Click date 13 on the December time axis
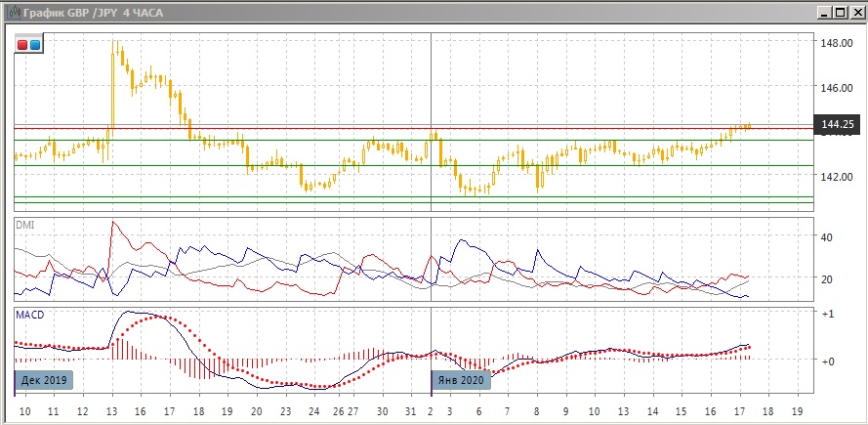This screenshot has width=868, height=425. point(112,411)
